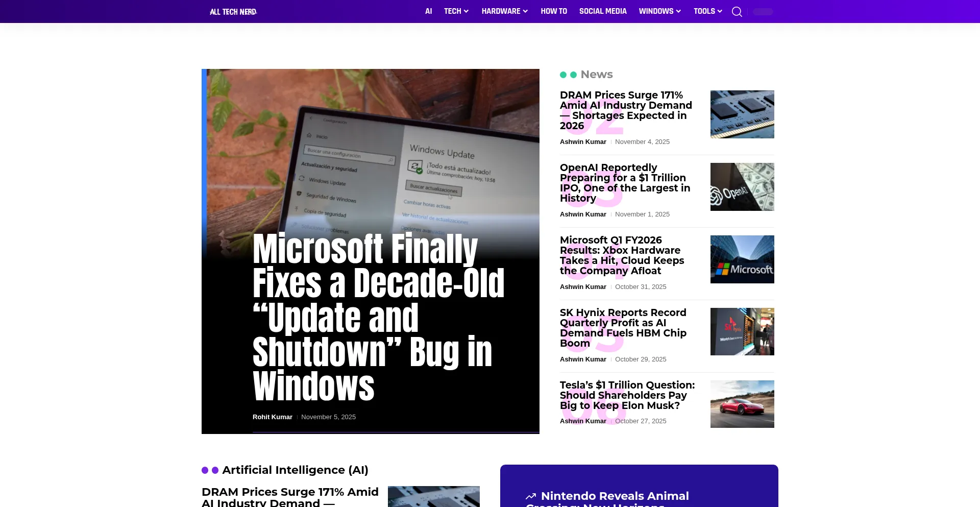Click the OpenAI logo thumbnail image
The height and width of the screenshot is (507, 980).
click(x=742, y=187)
